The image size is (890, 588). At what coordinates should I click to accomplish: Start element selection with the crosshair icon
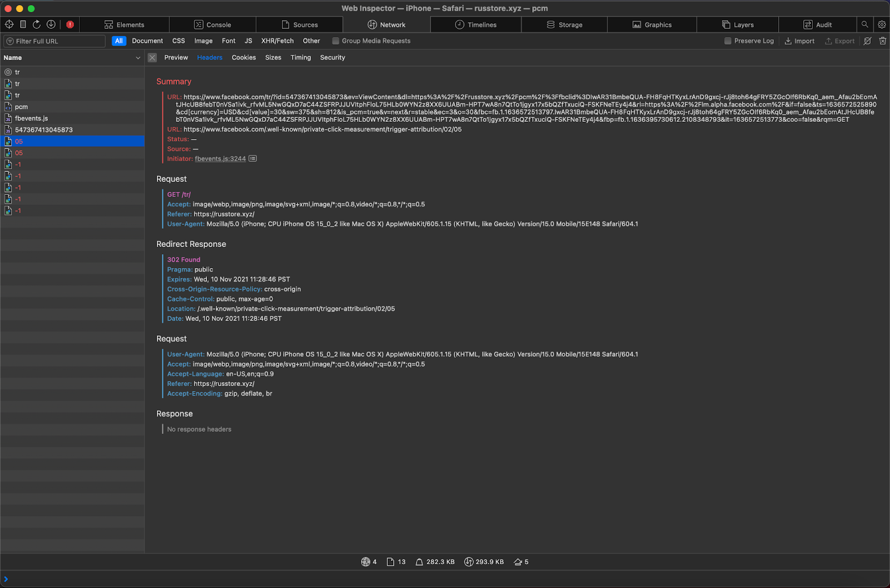(x=9, y=24)
